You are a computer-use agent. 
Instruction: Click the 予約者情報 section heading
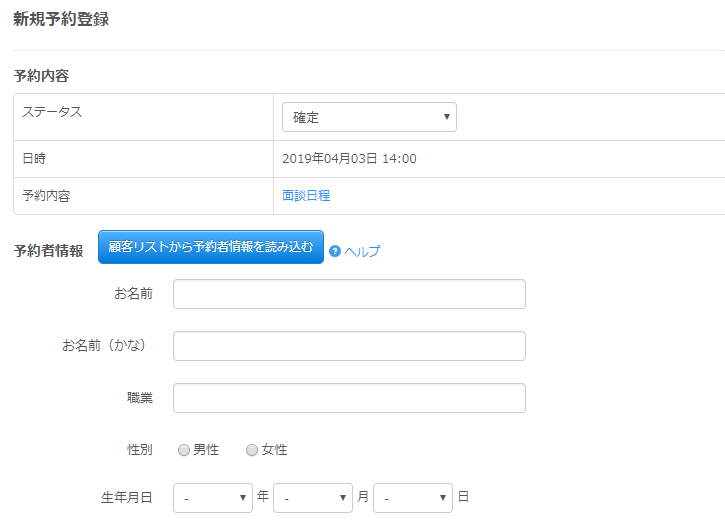(48, 251)
